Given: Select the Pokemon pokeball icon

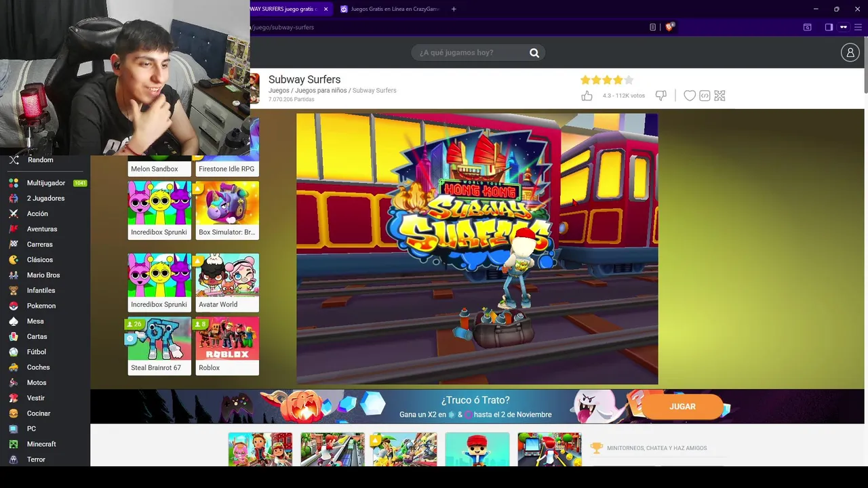Looking at the screenshot, I should [14, 306].
